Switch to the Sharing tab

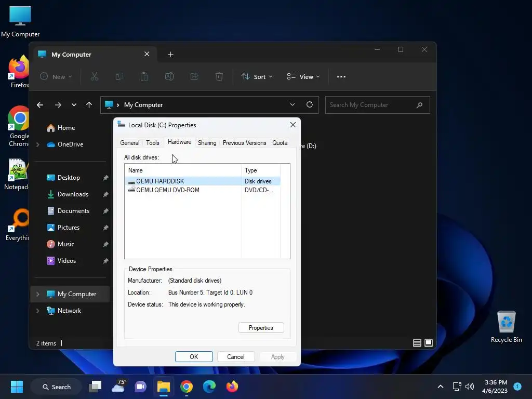(207, 143)
